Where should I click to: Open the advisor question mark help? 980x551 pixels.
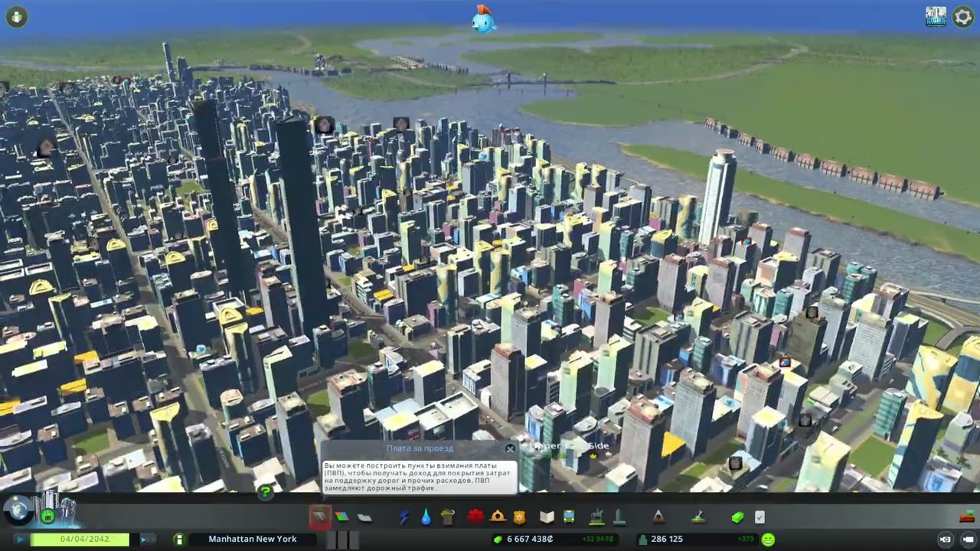point(265,492)
